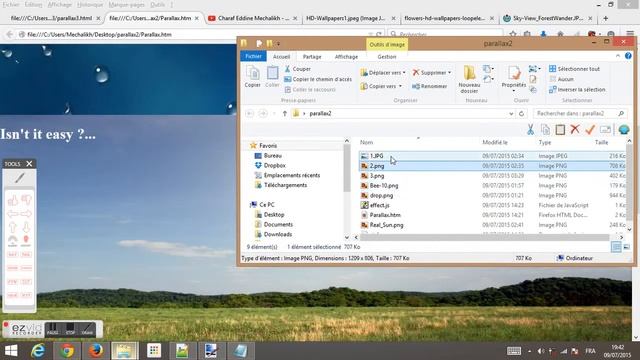Click the blue scissors cut icon in the command bar
Screen dimensions: 640x360
pos(530,130)
